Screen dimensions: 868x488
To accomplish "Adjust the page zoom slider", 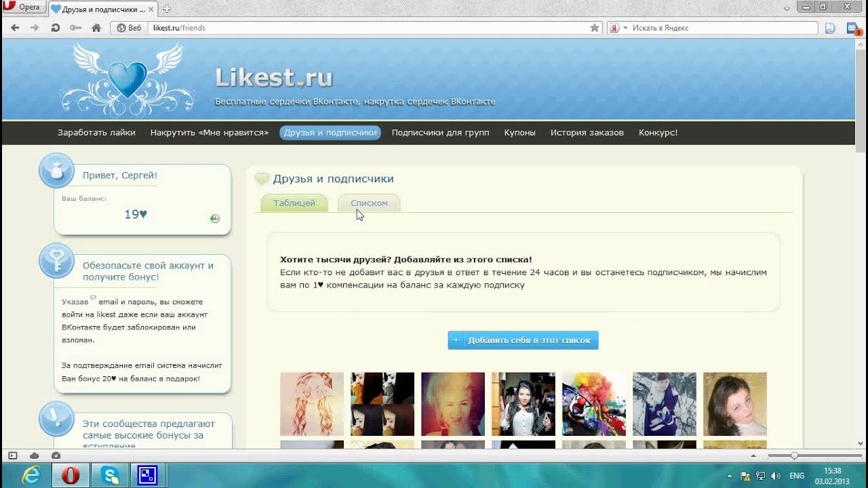I will tap(794, 455).
